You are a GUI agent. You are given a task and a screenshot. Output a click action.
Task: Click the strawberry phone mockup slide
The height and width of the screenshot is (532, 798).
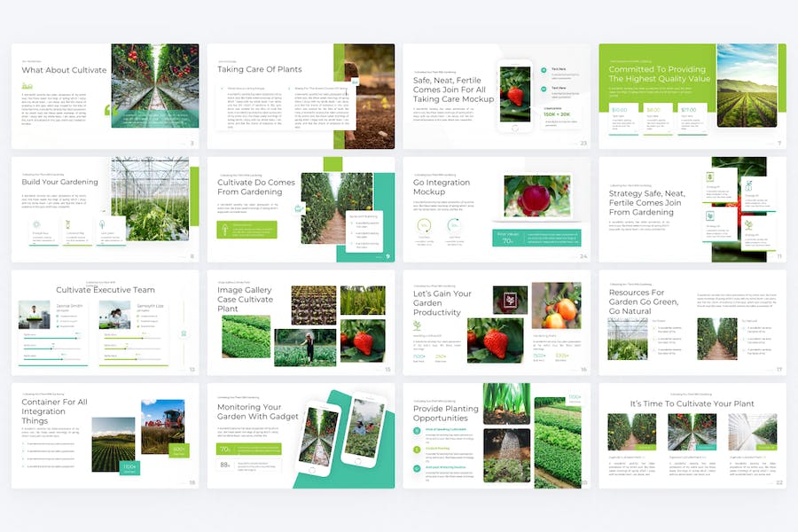pos(497,97)
